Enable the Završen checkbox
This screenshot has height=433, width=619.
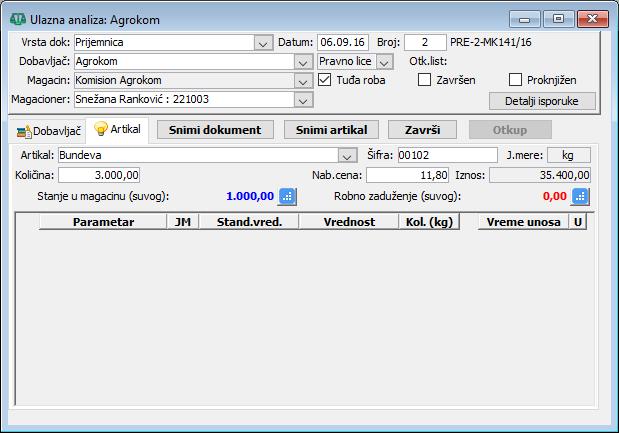click(424, 80)
